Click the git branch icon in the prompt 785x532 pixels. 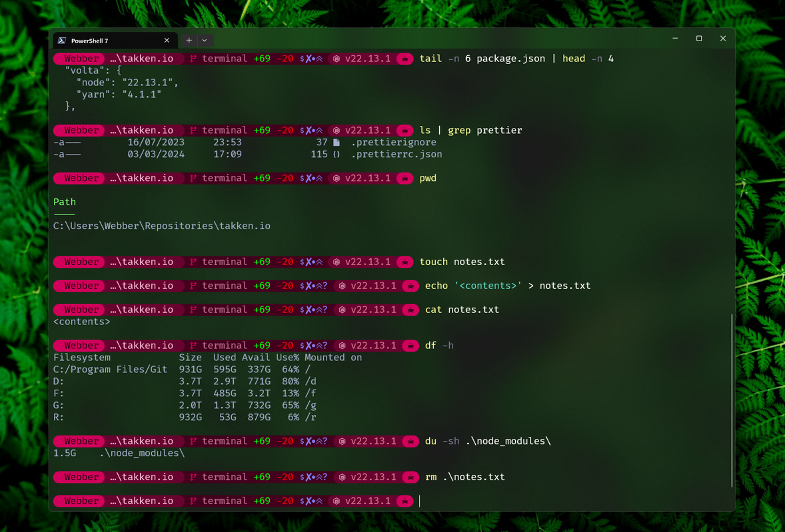[193, 501]
